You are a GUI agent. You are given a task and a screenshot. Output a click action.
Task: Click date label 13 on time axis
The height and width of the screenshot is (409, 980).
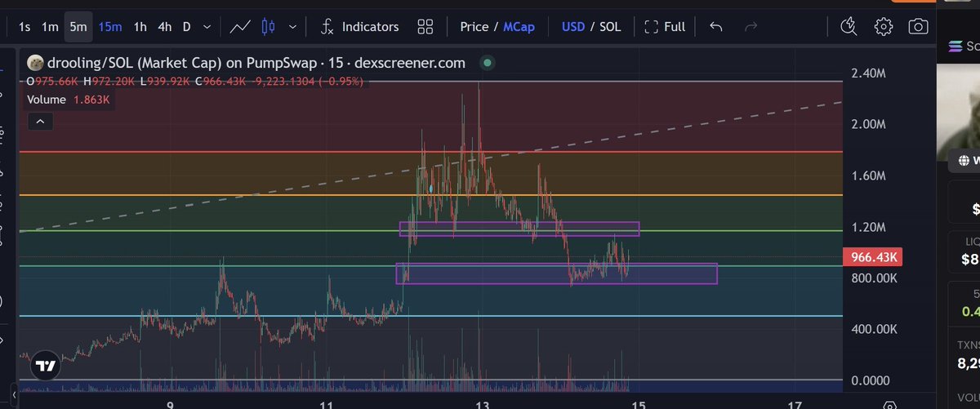pos(483,404)
